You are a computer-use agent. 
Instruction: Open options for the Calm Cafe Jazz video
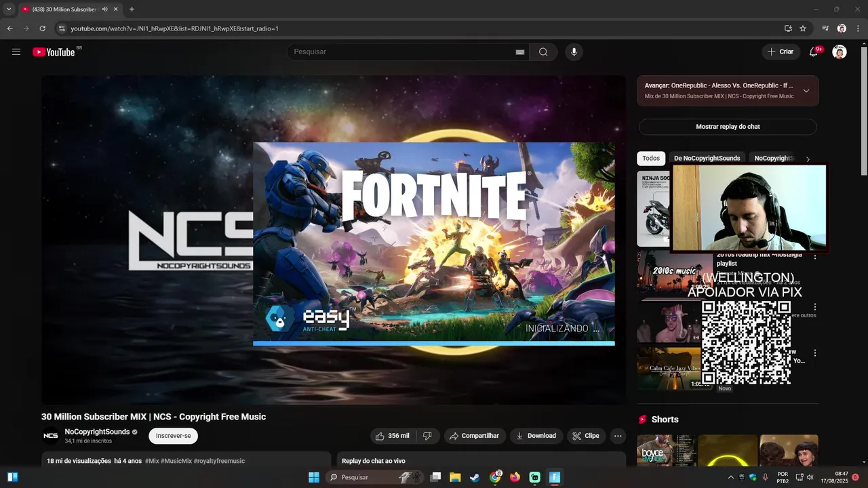(815, 353)
